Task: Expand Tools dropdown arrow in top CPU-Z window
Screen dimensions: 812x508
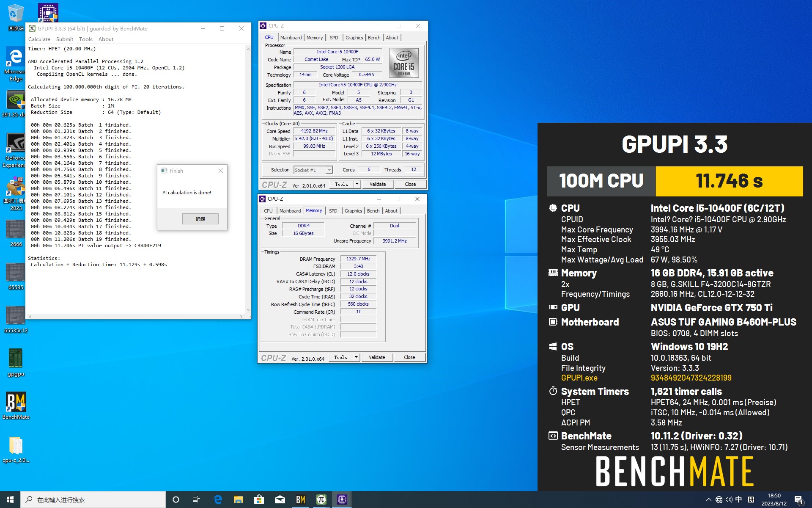Action: click(357, 184)
